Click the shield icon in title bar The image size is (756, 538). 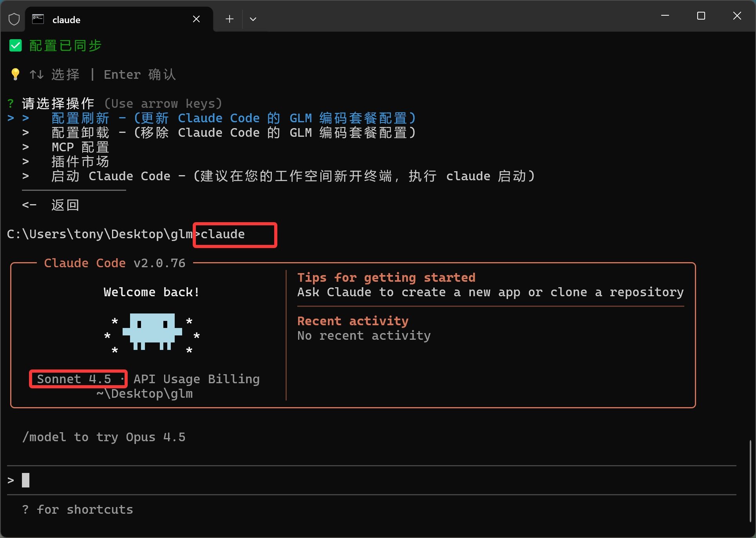(14, 19)
